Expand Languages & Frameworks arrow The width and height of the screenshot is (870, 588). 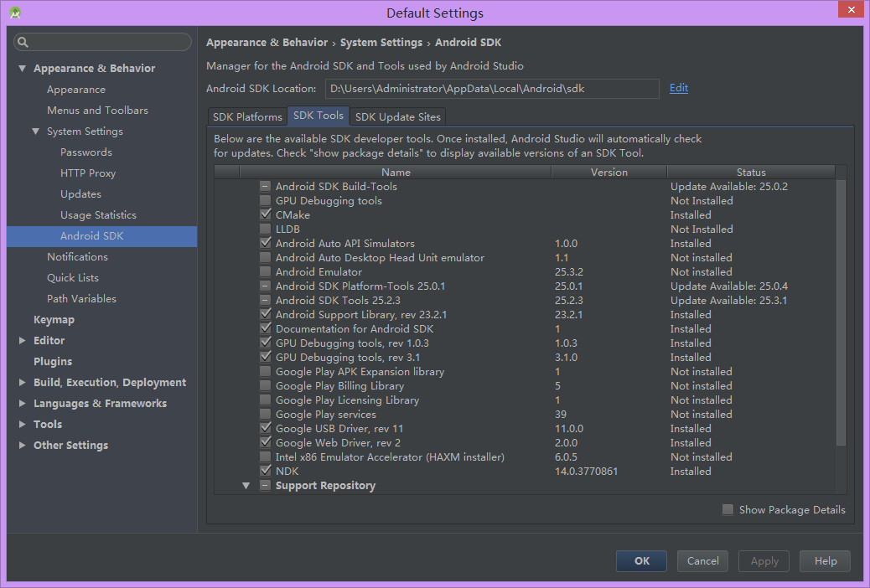coord(22,403)
